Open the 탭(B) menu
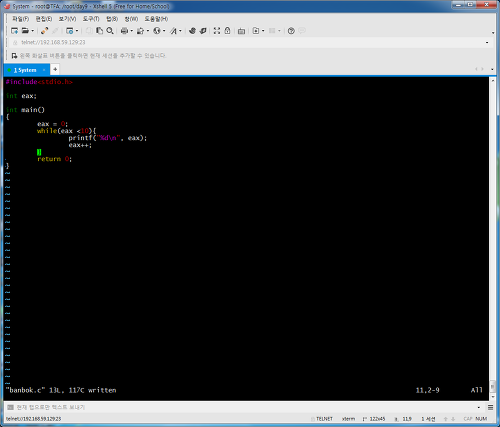This screenshot has width=500, height=427. click(112, 19)
